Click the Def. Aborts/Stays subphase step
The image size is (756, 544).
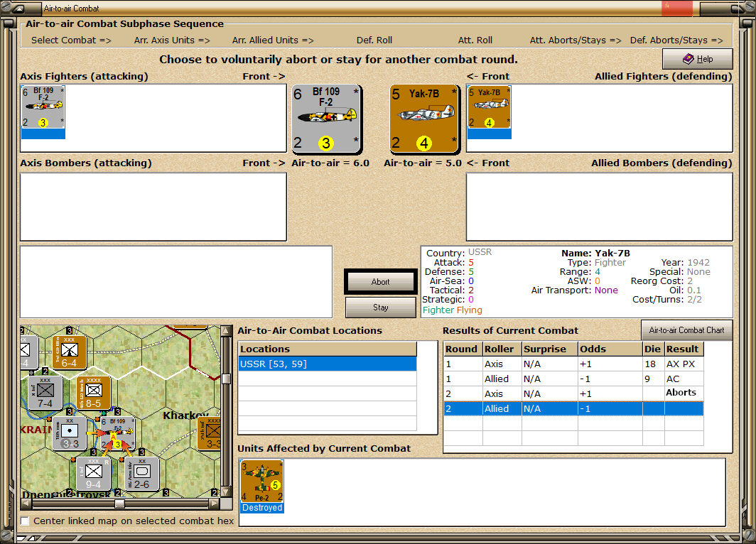click(676, 40)
